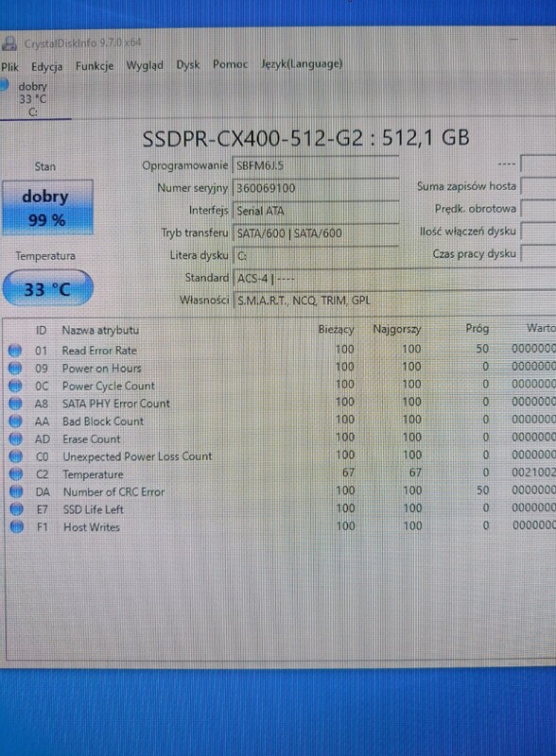Click the status icon for SATA PHY Error Count
Image resolution: width=556 pixels, height=756 pixels.
click(x=15, y=404)
